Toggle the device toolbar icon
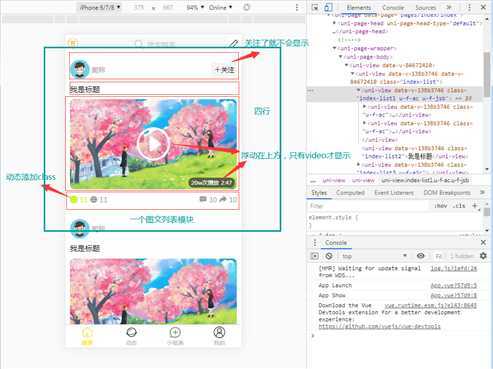The height and width of the screenshot is (369, 493). [328, 7]
